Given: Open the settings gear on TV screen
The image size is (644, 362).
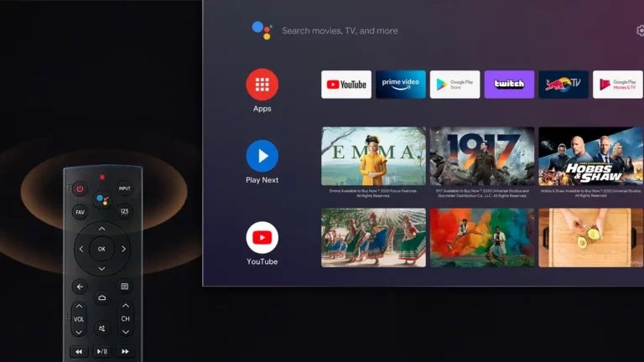Looking at the screenshot, I should click(x=640, y=30).
